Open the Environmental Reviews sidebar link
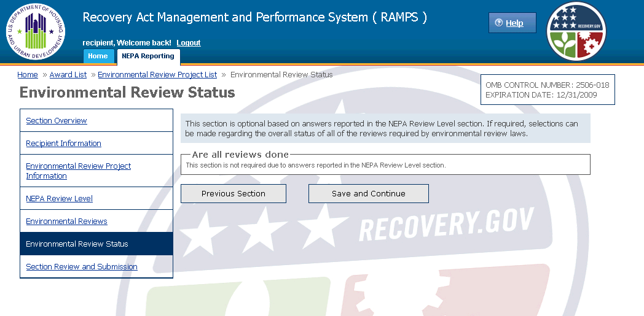644x316 pixels. 66,222
